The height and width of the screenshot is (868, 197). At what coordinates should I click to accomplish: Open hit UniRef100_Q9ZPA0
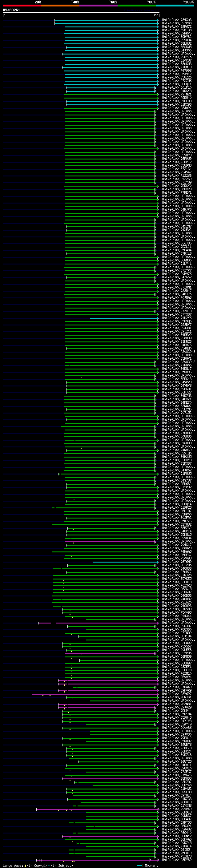tap(176, 23)
